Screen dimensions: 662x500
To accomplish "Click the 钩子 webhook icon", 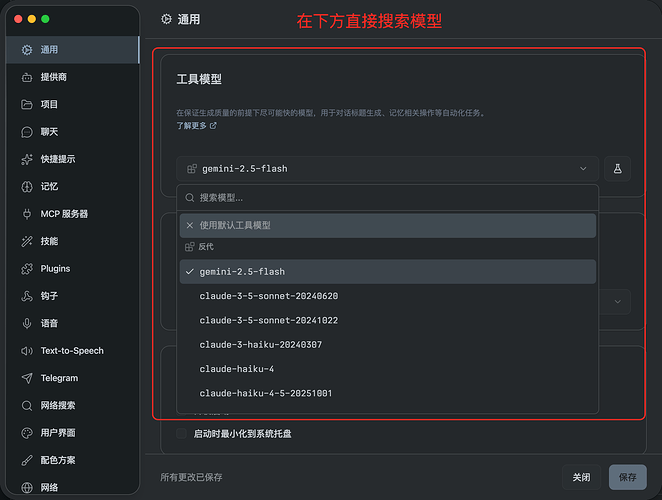I will click(x=27, y=296).
